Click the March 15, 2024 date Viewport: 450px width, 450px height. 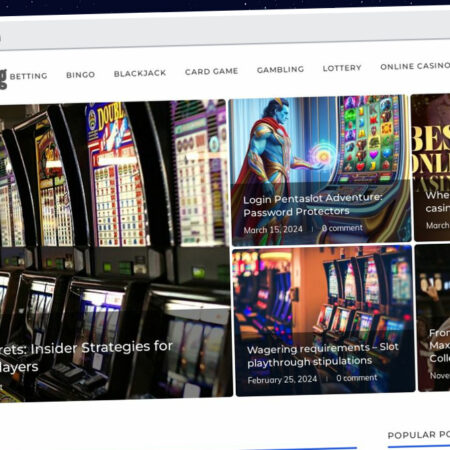click(x=273, y=229)
